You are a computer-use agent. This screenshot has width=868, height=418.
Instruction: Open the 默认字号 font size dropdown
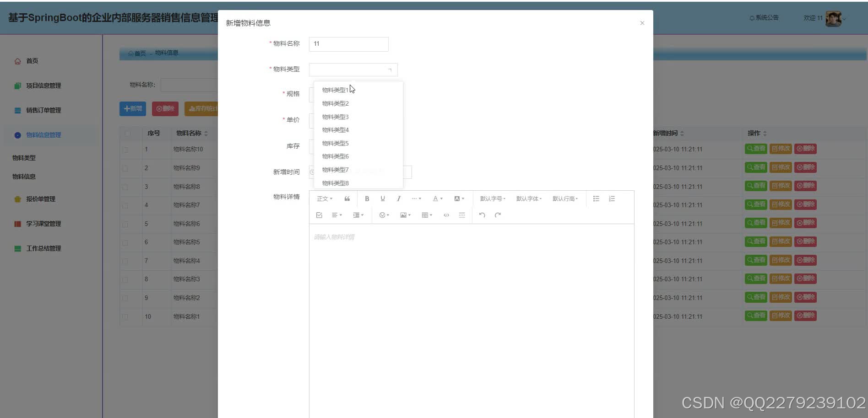(493, 198)
